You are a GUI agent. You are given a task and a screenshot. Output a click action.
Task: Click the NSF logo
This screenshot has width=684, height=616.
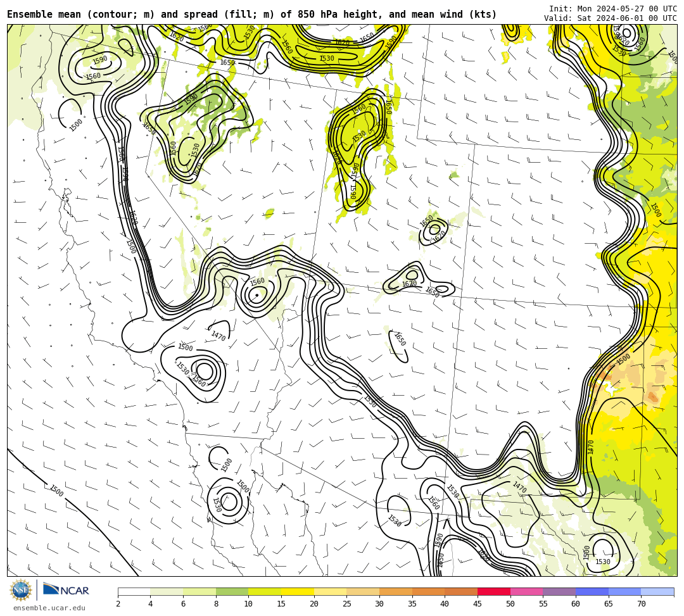pos(21,590)
